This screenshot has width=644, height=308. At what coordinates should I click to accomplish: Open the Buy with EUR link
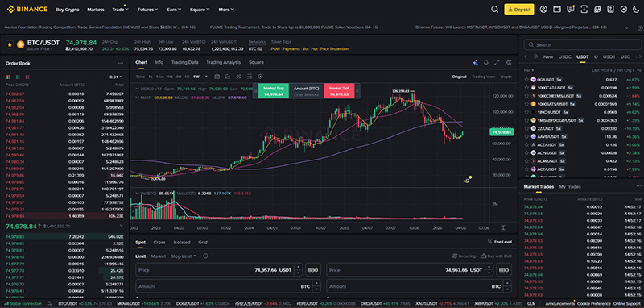pyautogui.click(x=497, y=256)
